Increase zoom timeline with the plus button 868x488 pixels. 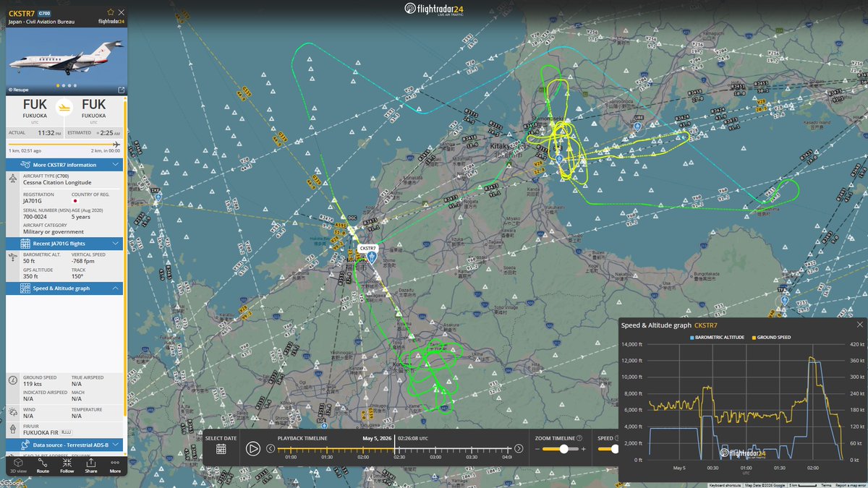point(585,449)
